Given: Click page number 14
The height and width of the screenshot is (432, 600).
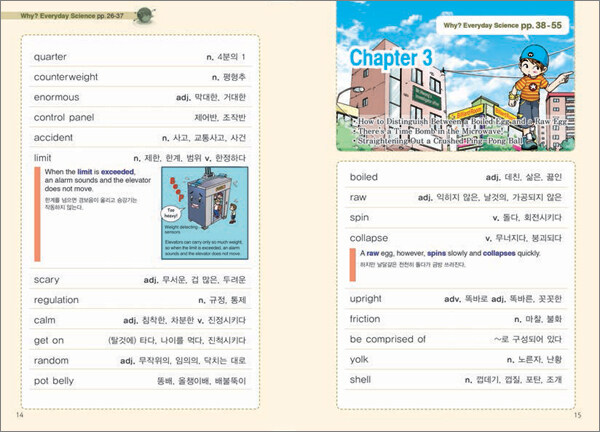Looking at the screenshot, I should click(20, 414).
